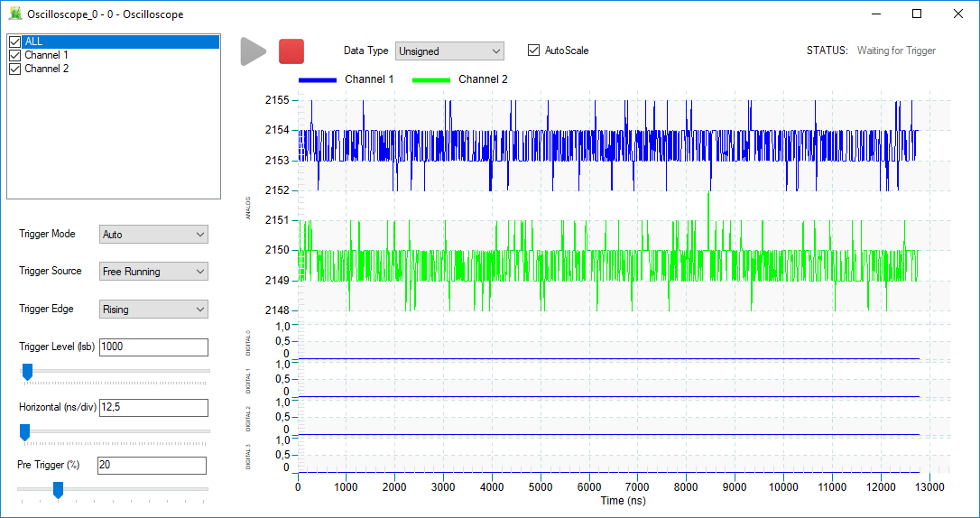Click the Channel 2 legend text
The height and width of the screenshot is (518, 980).
(483, 79)
